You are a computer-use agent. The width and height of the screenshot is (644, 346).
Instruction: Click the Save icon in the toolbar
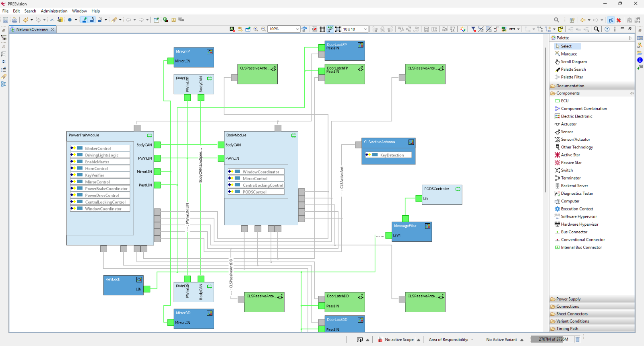pos(6,20)
